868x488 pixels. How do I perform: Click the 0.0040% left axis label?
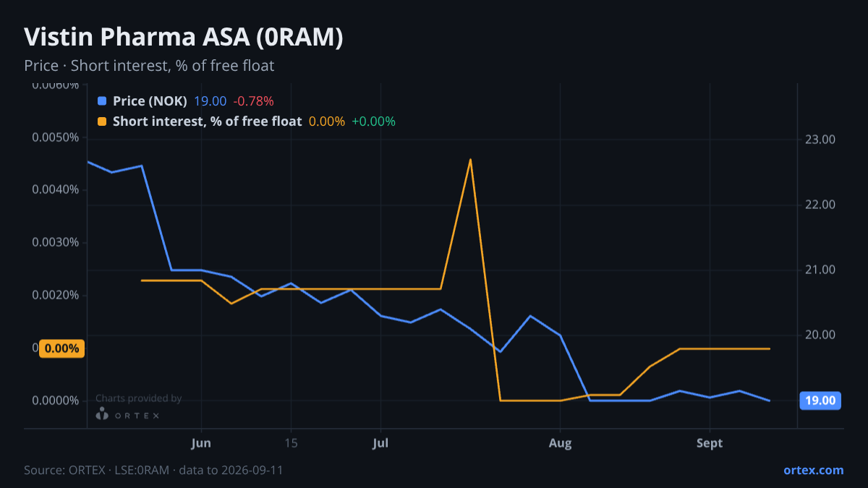pyautogui.click(x=55, y=189)
